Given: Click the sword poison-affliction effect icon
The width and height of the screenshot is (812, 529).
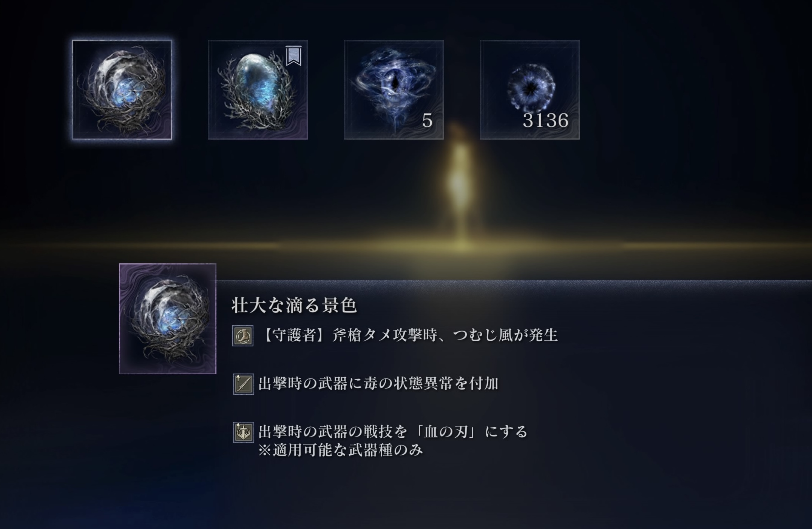Looking at the screenshot, I should 244,384.
